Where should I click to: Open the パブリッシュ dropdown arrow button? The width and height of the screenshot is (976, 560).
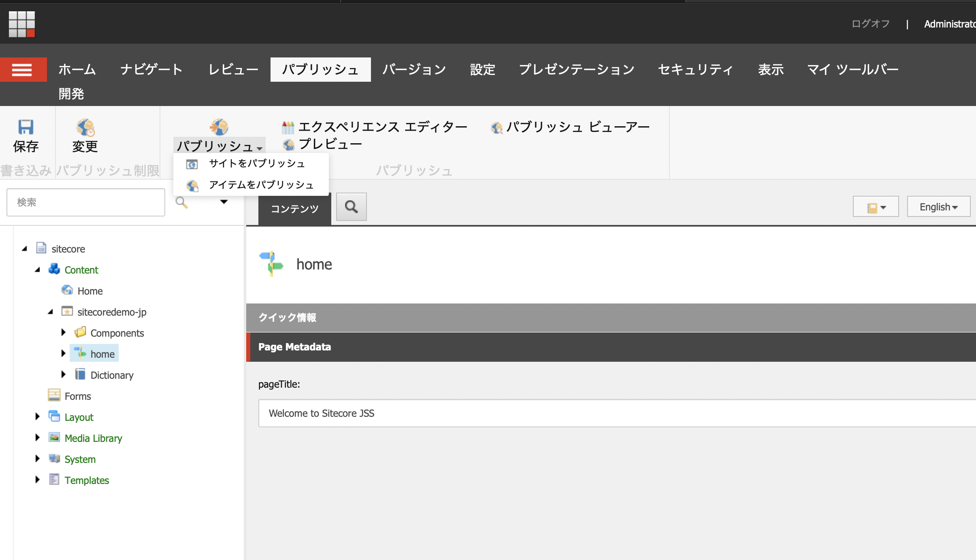[x=219, y=146]
